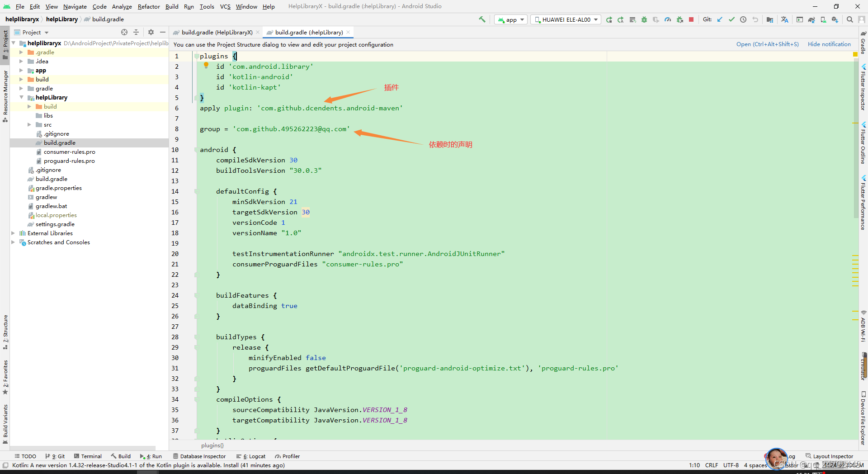Open the Logcat tool window

click(x=250, y=456)
